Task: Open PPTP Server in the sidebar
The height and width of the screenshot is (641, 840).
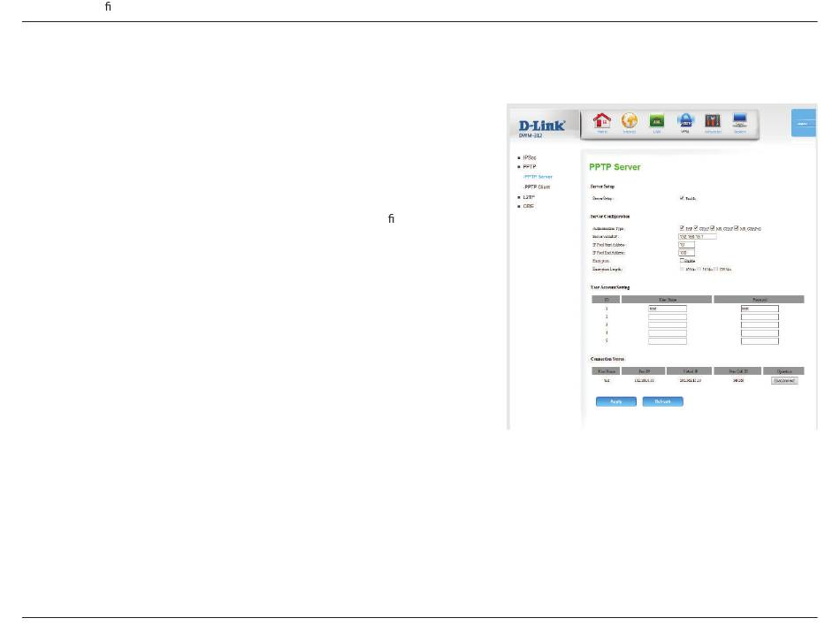Action: (538, 177)
